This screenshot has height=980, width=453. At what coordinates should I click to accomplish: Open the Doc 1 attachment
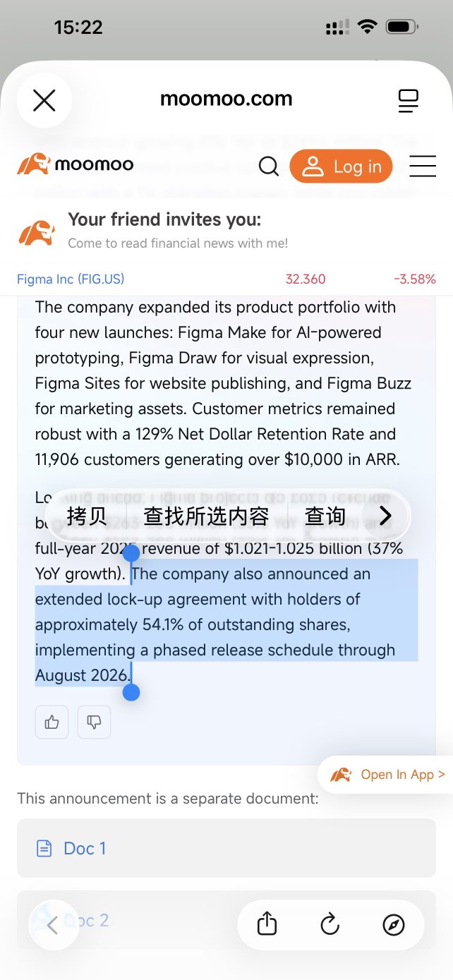226,848
